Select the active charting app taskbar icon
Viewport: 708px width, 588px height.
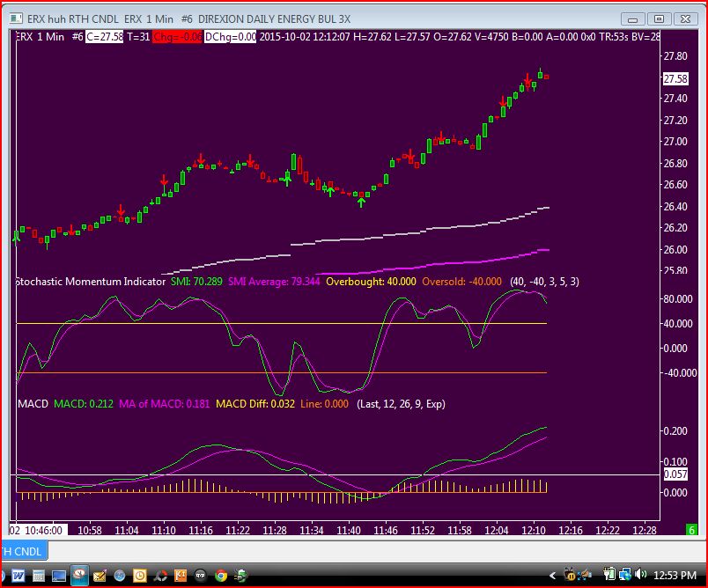79,575
